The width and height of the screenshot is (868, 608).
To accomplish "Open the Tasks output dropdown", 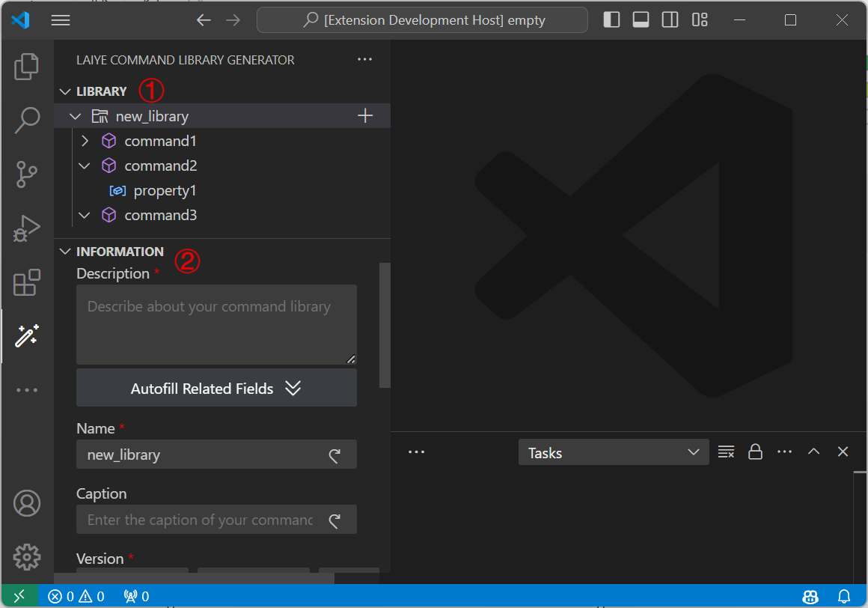I will click(x=614, y=452).
